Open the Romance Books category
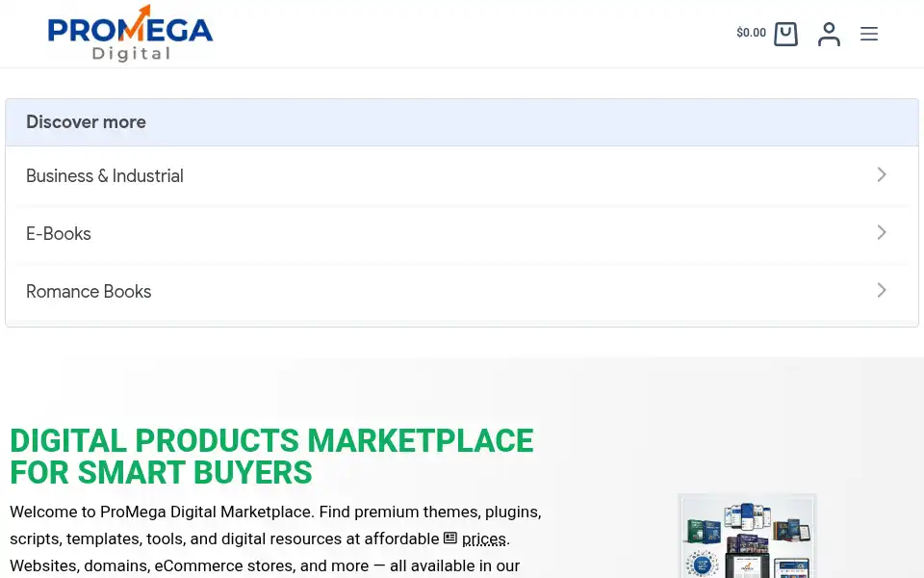 [x=462, y=291]
